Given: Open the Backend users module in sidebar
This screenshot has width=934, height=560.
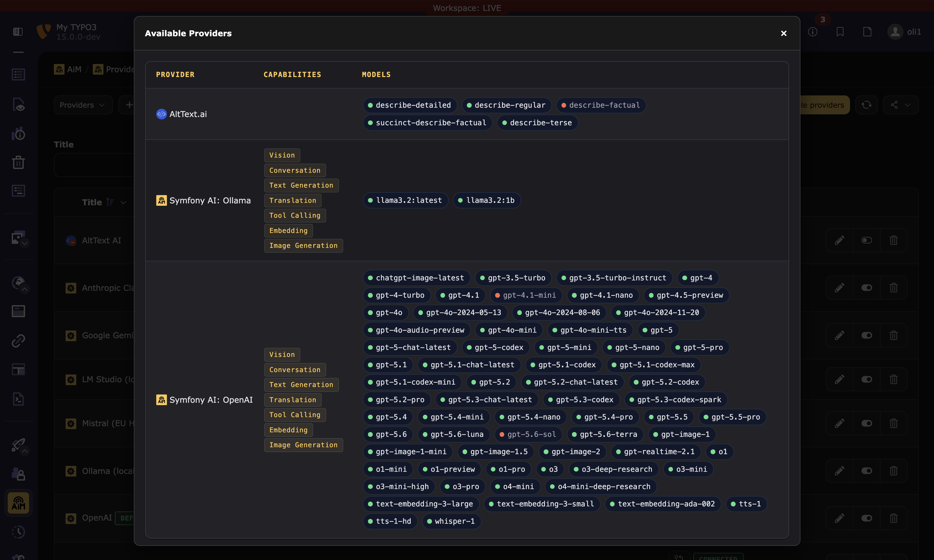Looking at the screenshot, I should [x=18, y=474].
